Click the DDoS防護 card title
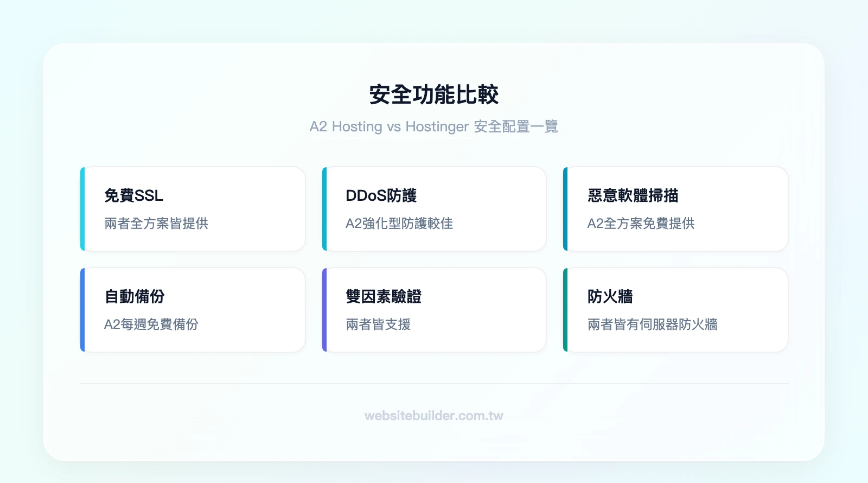This screenshot has height=483, width=868. point(381,195)
